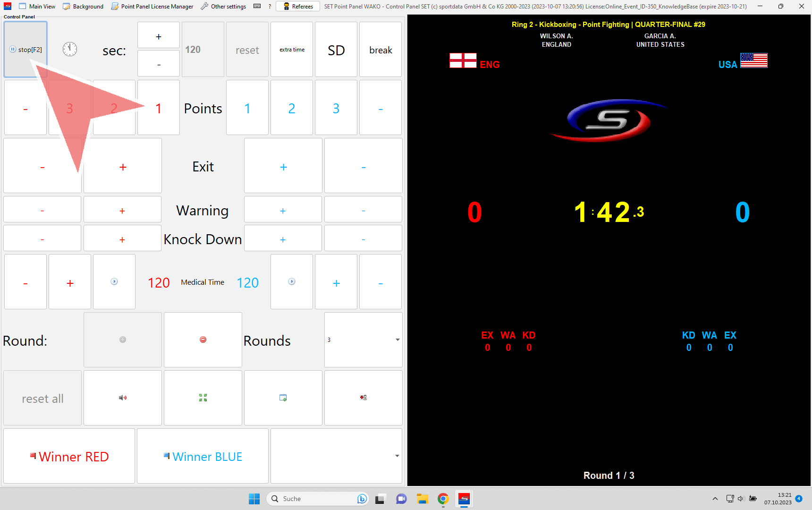The height and width of the screenshot is (510, 812).
Task: Click the sound horn speaker icon
Action: pos(123,398)
